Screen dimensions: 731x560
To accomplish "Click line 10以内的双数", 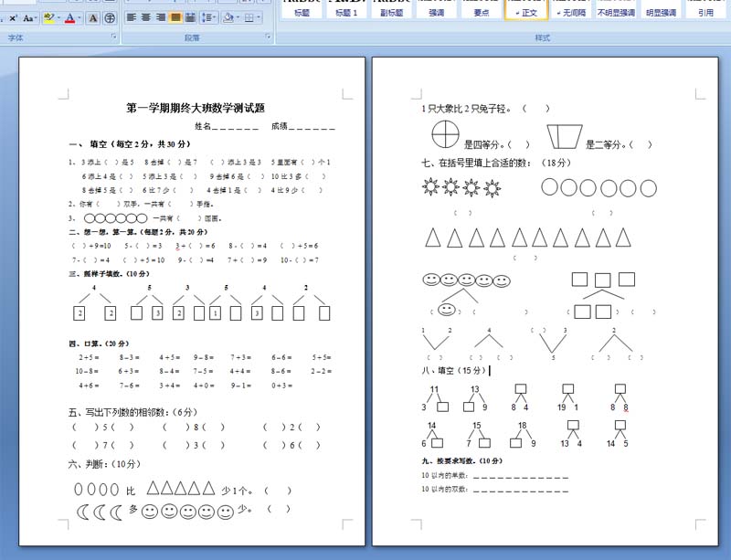I will click(x=494, y=490).
